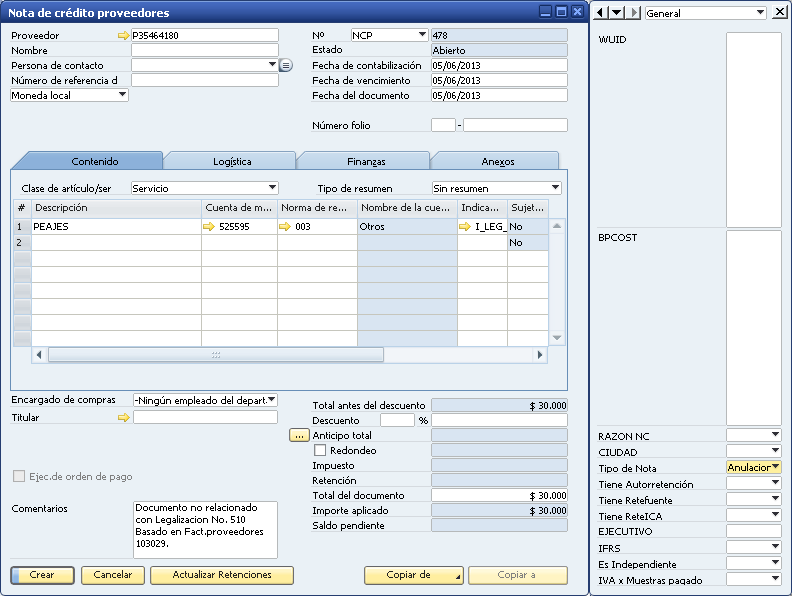Click link arrow beside Norma 003
This screenshot has height=596, width=792.
point(285,227)
